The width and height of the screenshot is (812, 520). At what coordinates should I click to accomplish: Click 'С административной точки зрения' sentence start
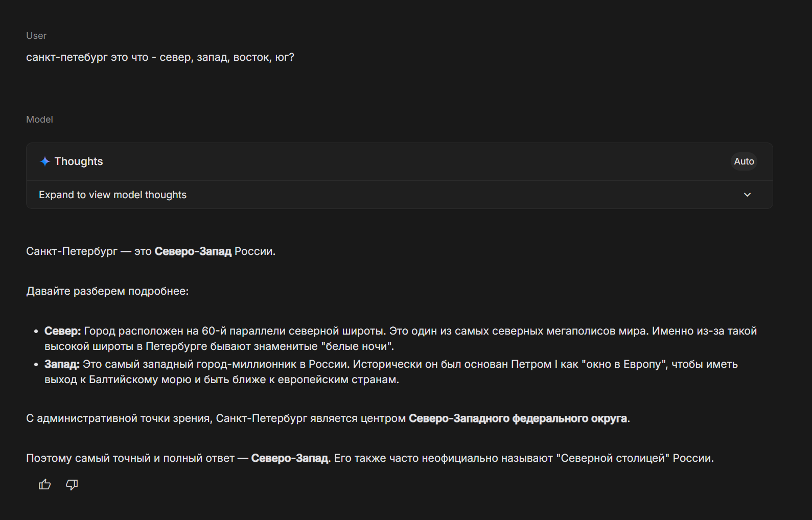(119, 418)
